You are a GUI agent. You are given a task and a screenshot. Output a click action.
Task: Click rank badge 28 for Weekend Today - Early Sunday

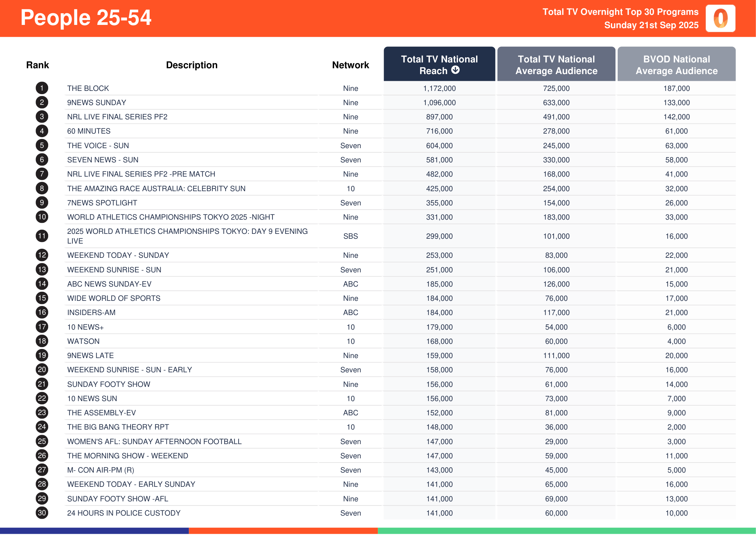(42, 484)
